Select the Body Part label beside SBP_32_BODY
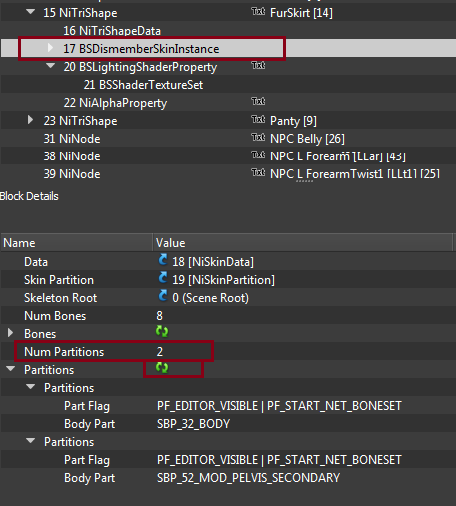Image resolution: width=456 pixels, height=506 pixels. (89, 424)
